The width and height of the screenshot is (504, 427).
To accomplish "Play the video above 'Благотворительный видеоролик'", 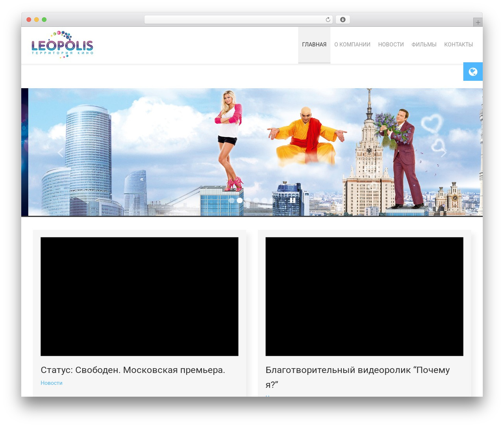I will (364, 297).
